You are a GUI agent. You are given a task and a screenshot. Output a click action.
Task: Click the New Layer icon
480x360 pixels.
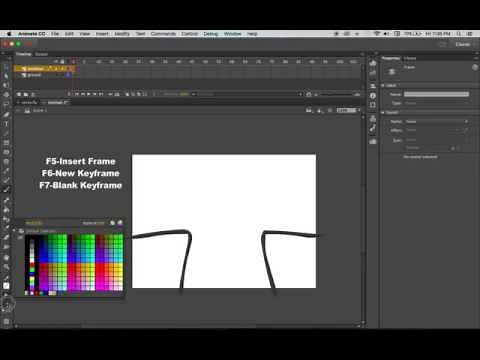point(19,94)
